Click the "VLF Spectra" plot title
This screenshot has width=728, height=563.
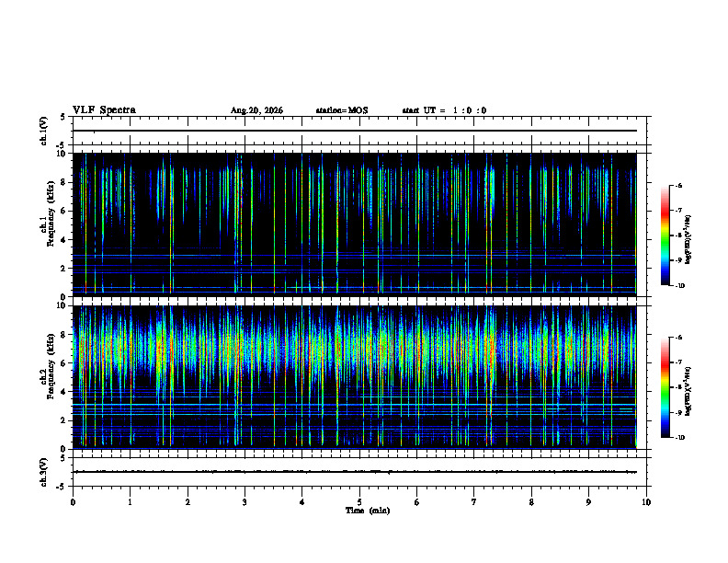click(x=104, y=110)
